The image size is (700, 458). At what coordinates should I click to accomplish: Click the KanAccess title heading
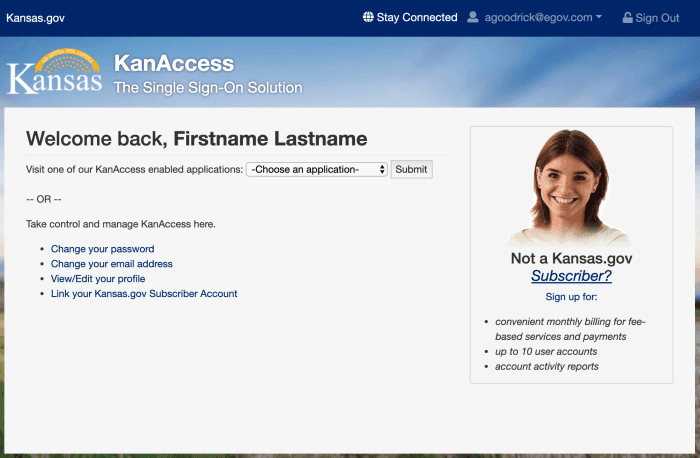174,64
